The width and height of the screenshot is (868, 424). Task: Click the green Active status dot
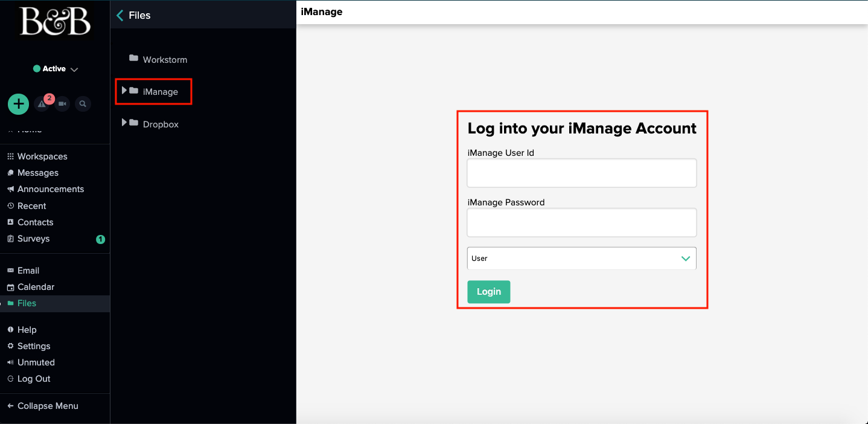click(x=37, y=69)
